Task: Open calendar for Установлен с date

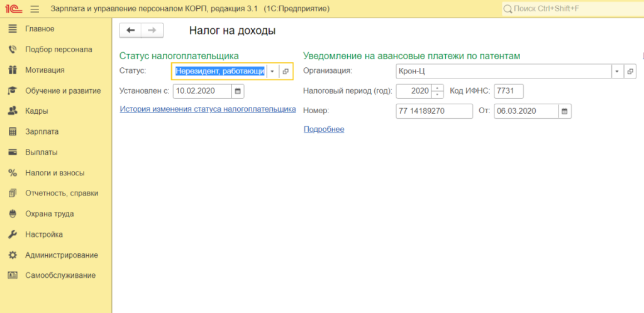Action: (x=237, y=91)
